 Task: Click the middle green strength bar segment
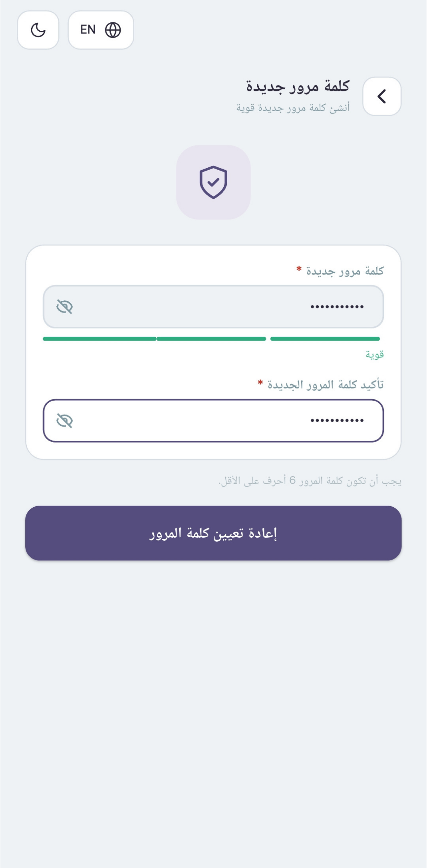(x=211, y=339)
